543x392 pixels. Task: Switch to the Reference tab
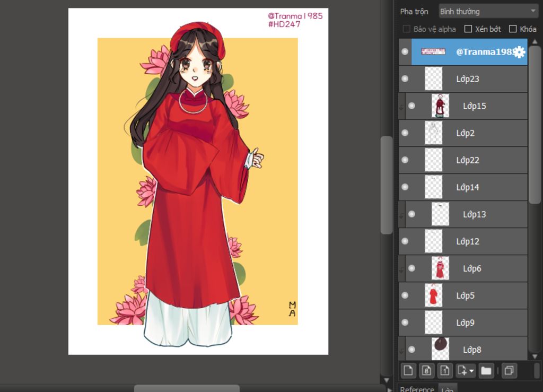click(417, 388)
